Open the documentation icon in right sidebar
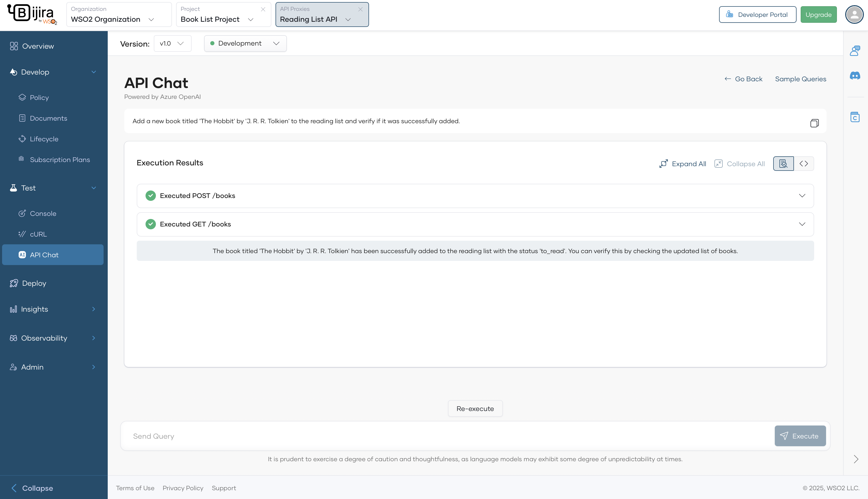868x499 pixels. coord(855,117)
